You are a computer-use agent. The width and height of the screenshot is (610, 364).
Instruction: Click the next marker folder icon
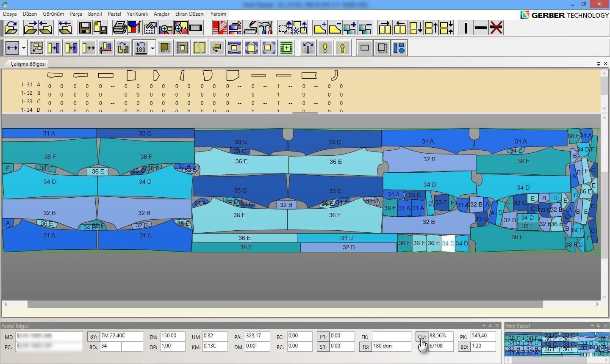point(30,28)
